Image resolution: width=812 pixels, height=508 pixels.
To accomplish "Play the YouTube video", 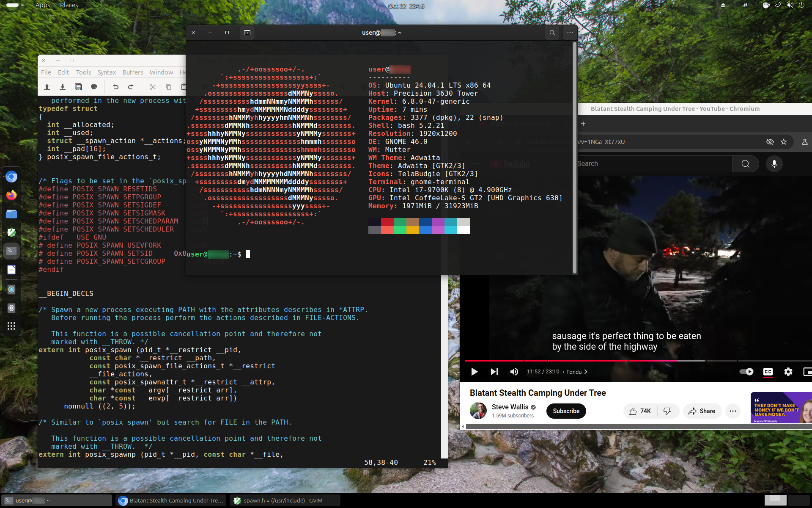I will pyautogui.click(x=474, y=372).
